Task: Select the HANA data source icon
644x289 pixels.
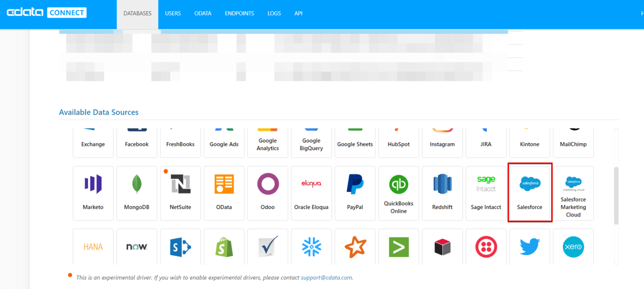Action: click(93, 247)
